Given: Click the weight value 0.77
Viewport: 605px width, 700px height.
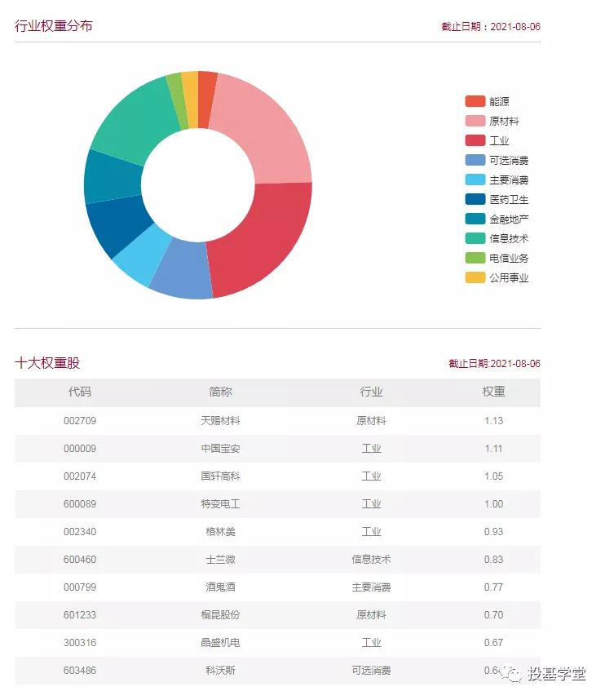Looking at the screenshot, I should point(493,587).
